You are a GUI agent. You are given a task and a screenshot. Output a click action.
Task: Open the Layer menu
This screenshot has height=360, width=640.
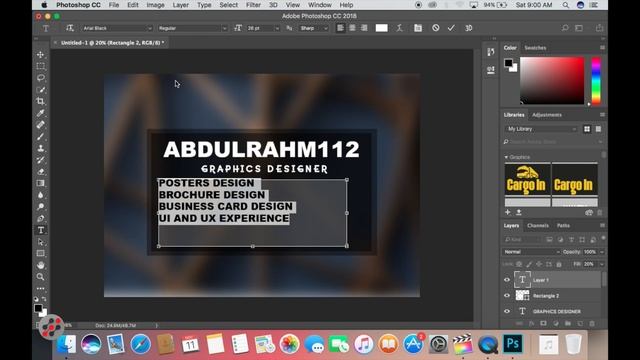[180, 5]
